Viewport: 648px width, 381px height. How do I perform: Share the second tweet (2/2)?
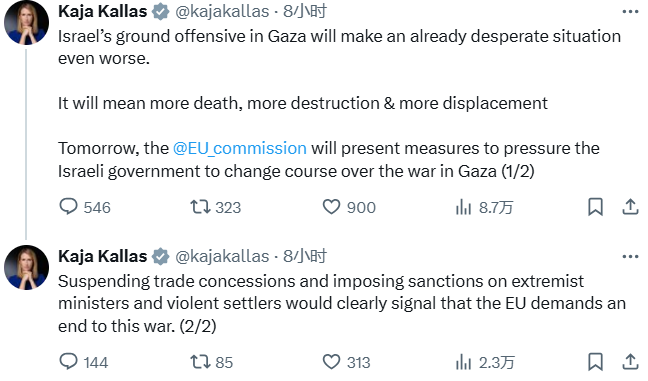tap(631, 362)
